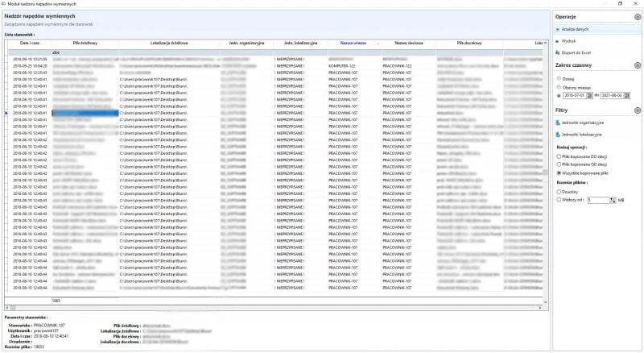Click horizontal scrollbar right arrow
644x353 pixels.
(539, 308)
